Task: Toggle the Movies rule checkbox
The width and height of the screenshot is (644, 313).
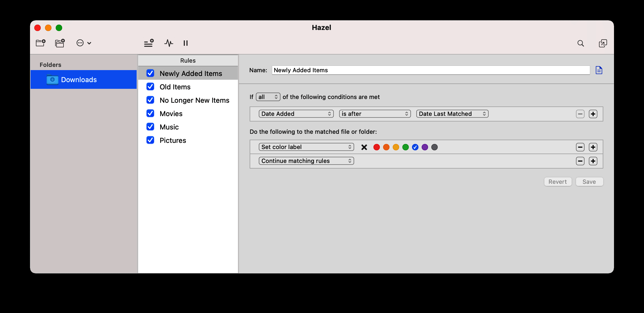Action: click(x=150, y=113)
